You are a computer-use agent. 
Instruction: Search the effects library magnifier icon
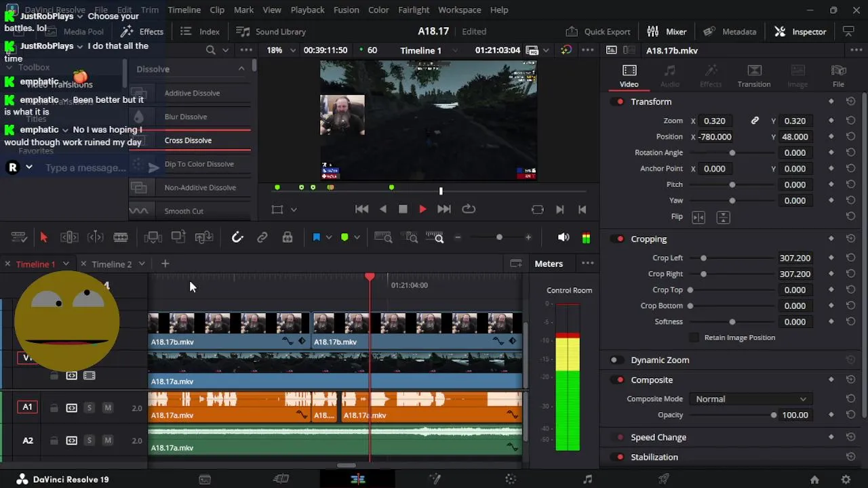211,50
